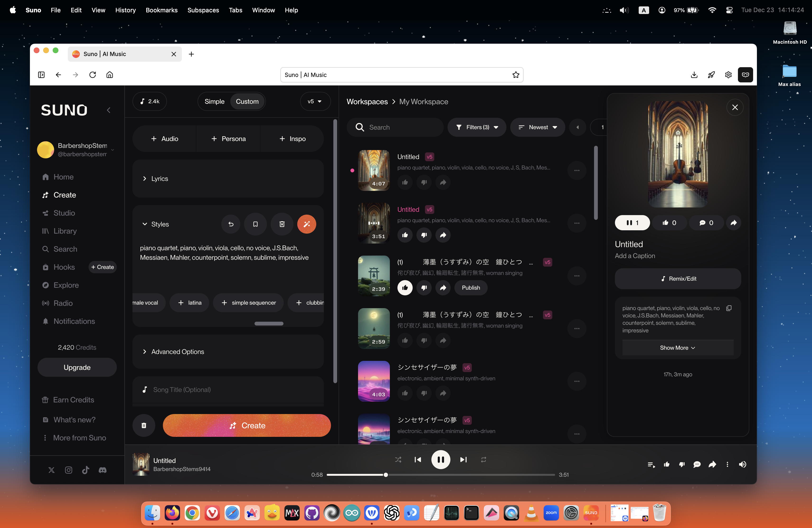Click the clear styles trash icon
Image resolution: width=812 pixels, height=528 pixels.
(282, 224)
